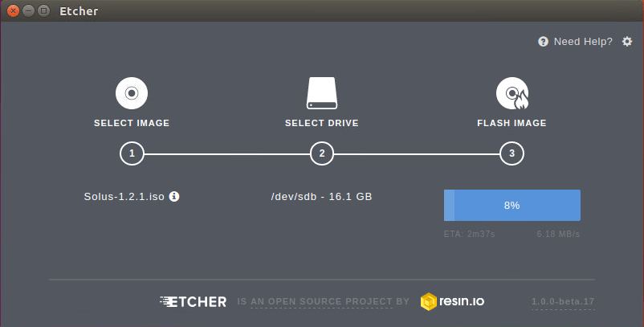Click the FLASH IMAGE step label
644x327 pixels.
coord(512,123)
